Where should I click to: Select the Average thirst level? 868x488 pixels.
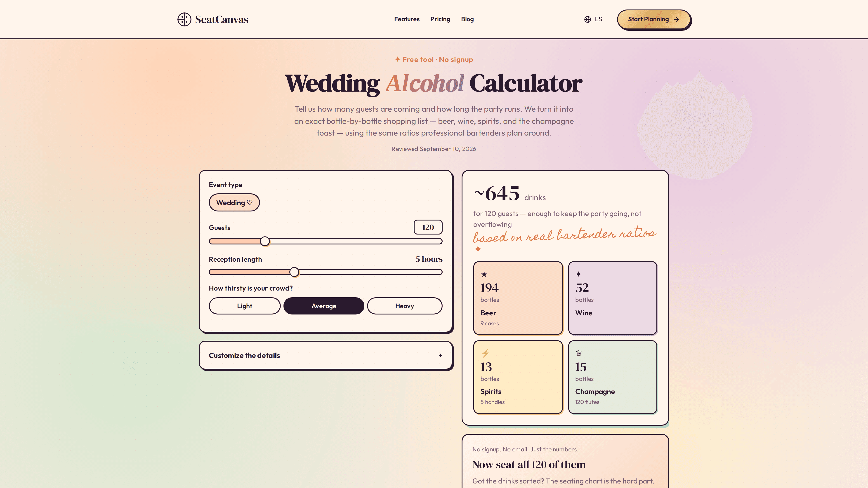(324, 306)
